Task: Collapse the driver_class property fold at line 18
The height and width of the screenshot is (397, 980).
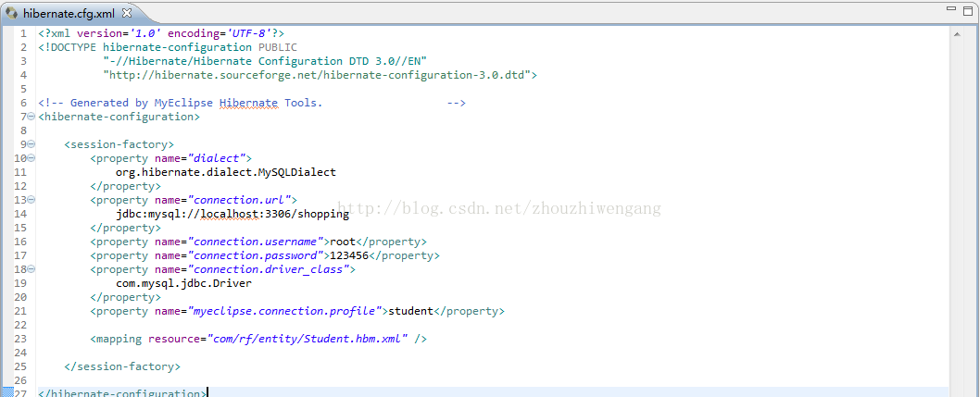Action: pos(31,269)
